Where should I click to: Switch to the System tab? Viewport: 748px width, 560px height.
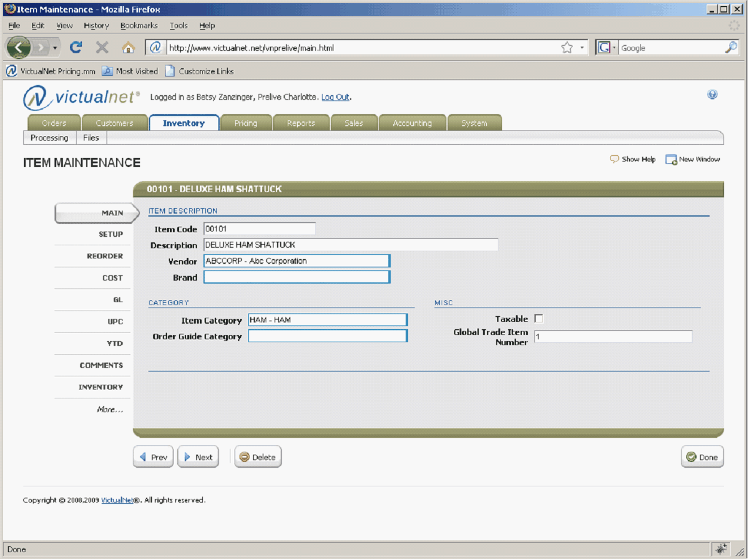(474, 123)
